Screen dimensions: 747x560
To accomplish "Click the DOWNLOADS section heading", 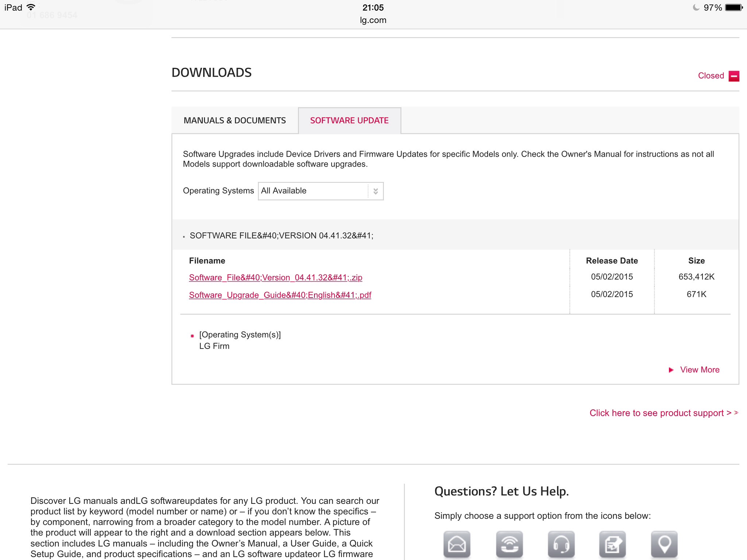I will point(212,73).
